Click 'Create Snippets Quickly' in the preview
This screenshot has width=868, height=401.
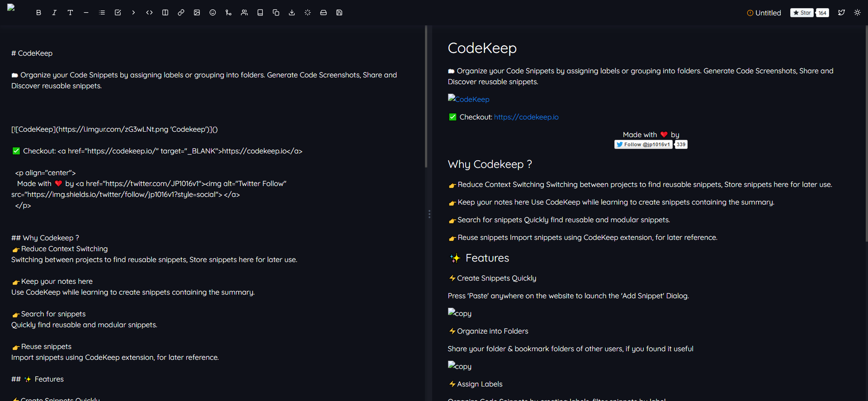[x=493, y=278]
